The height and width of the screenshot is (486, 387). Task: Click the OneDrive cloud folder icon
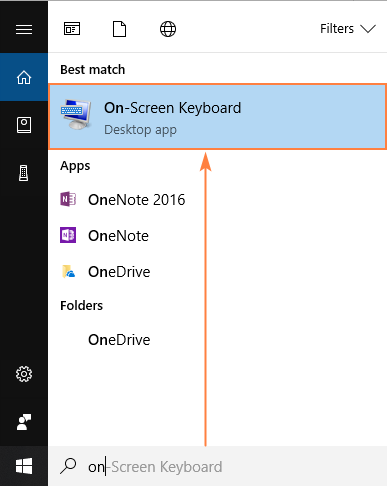tap(68, 271)
